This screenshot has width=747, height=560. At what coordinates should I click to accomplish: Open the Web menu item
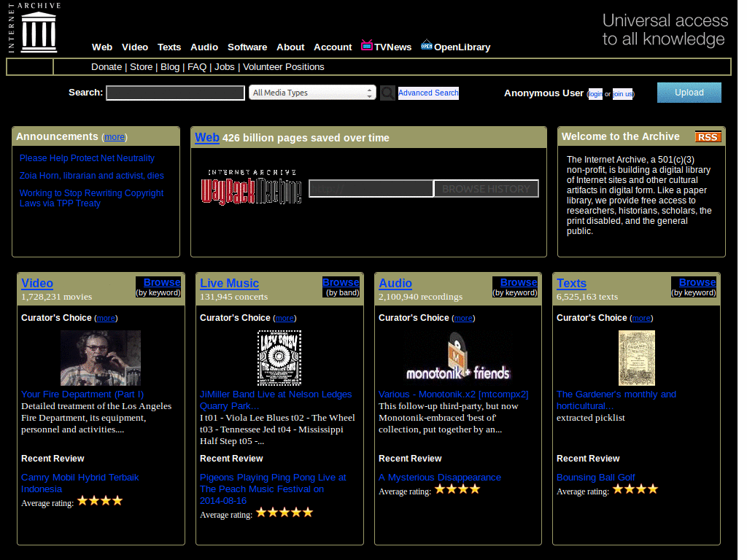click(x=102, y=47)
